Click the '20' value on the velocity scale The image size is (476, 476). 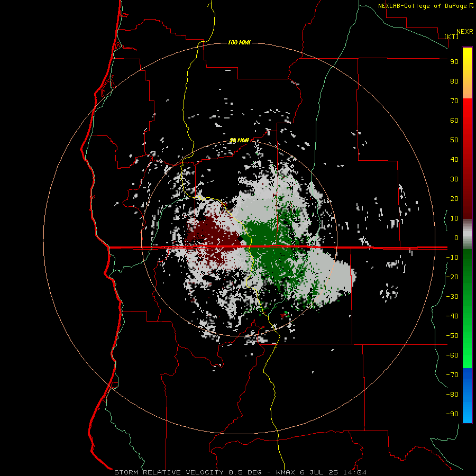pyautogui.click(x=454, y=198)
